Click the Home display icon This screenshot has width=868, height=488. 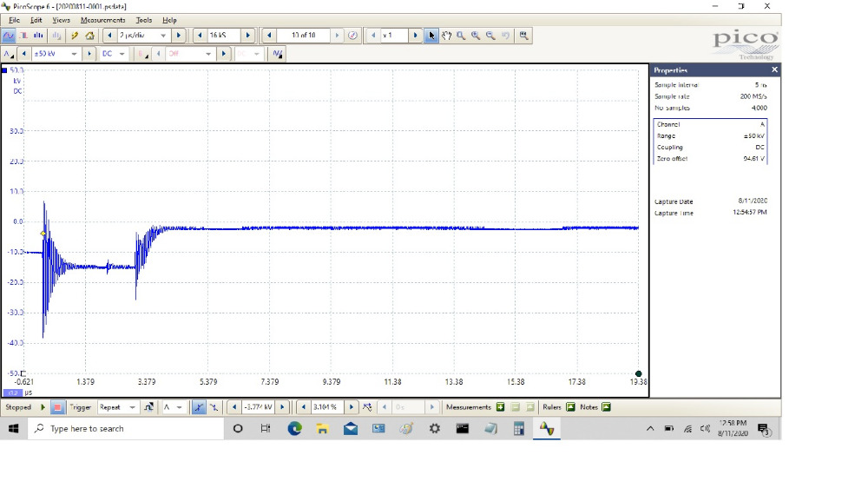pos(89,36)
